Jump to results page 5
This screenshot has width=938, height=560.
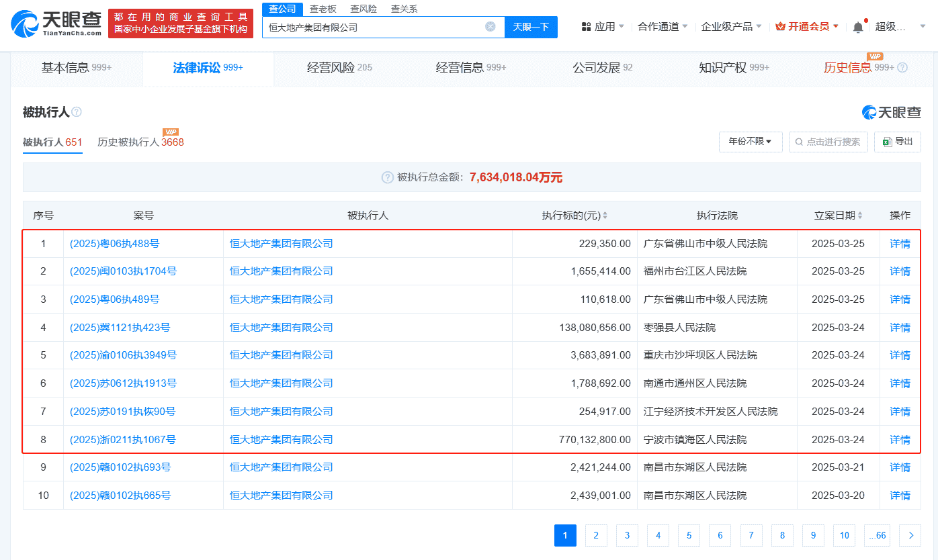(689, 535)
